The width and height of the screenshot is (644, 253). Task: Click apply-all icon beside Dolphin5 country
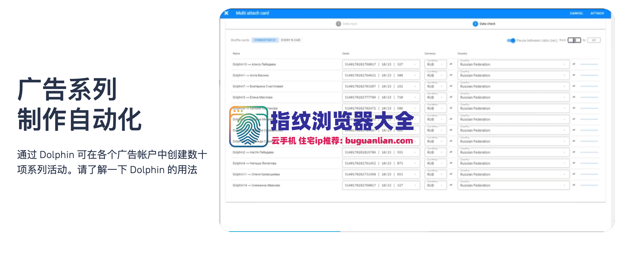tap(574, 97)
